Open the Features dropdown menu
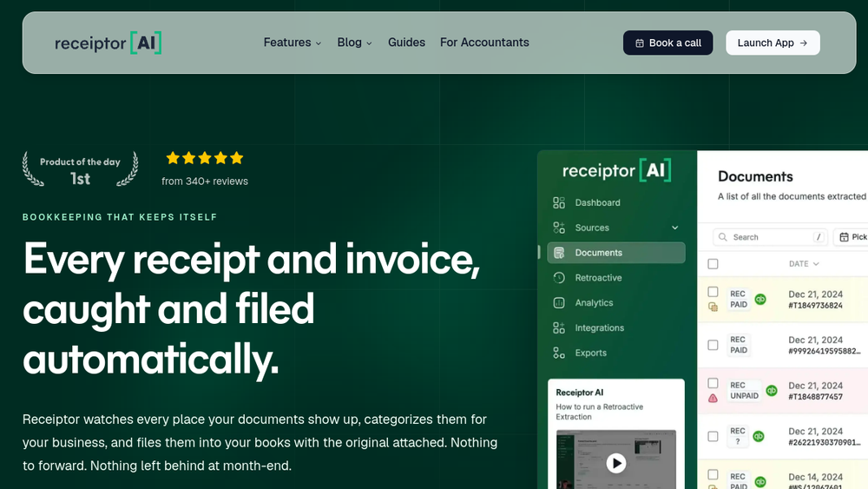The image size is (868, 489). pos(293,43)
